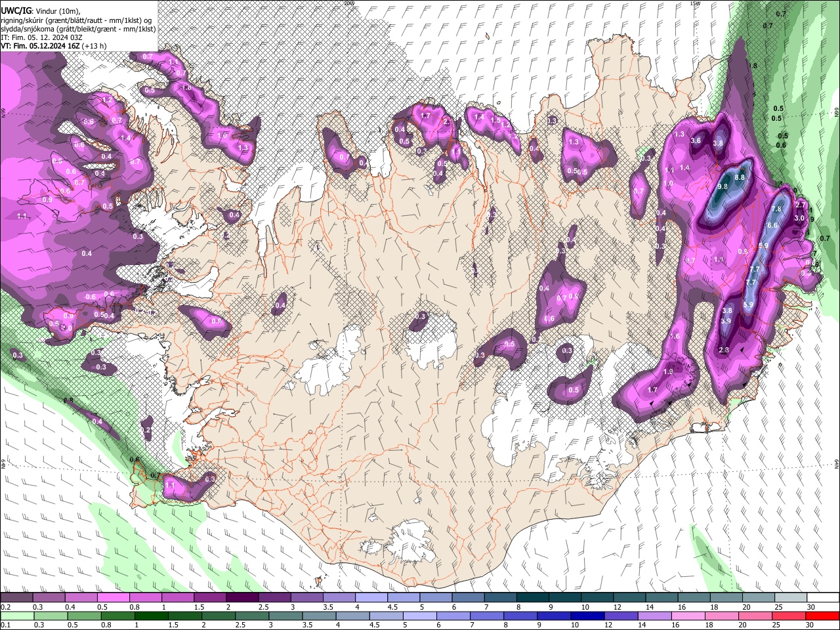Click the bright pink top-row swatch labeled 0.5
Screen dimensions: 840x630
(113, 598)
